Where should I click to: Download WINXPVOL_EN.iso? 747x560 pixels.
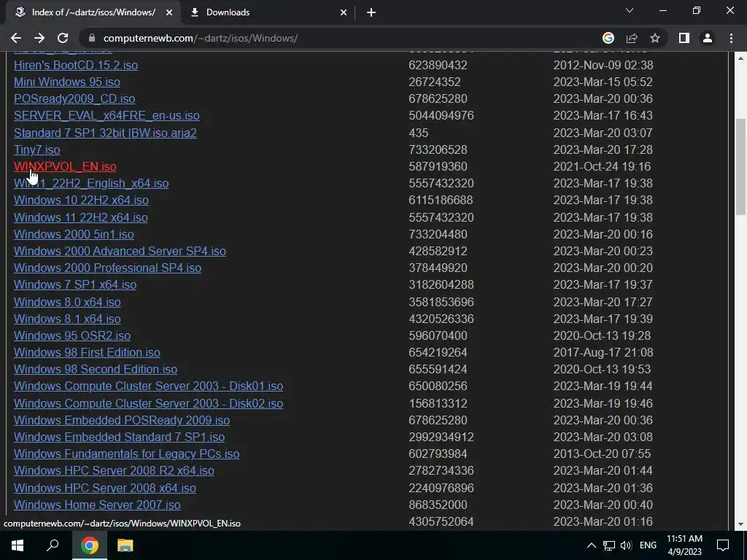(x=65, y=167)
